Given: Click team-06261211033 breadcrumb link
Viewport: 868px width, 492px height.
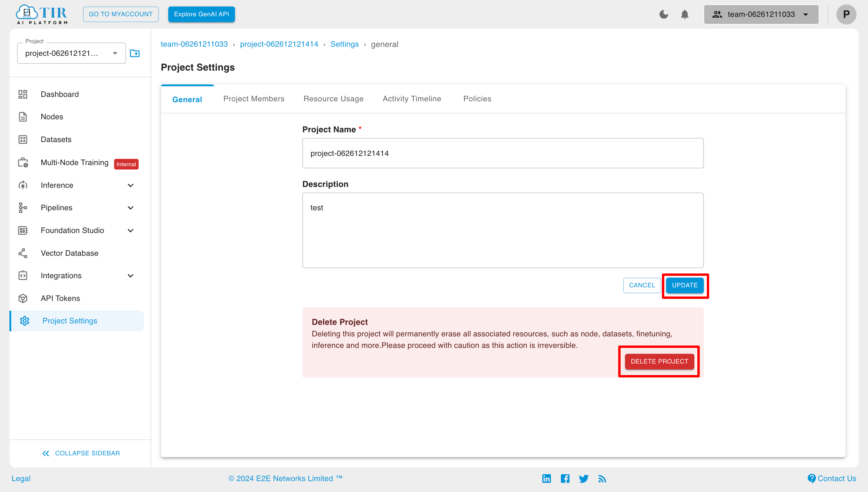Looking at the screenshot, I should pos(194,44).
